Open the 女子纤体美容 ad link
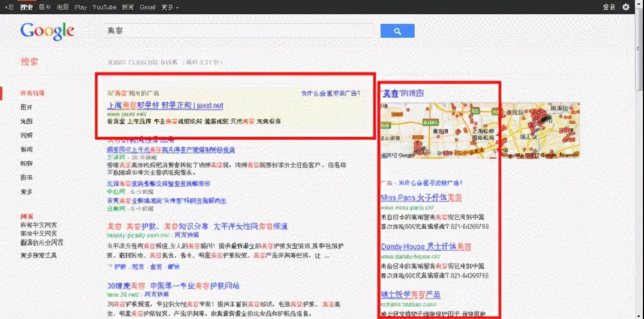The width and height of the screenshot is (644, 319). point(422,198)
